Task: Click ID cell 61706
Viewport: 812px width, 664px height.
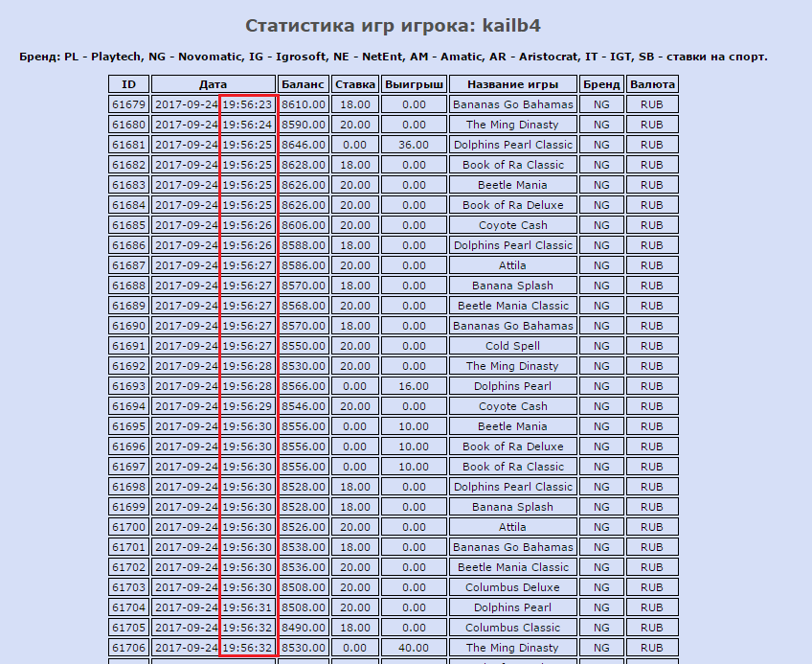Action: (129, 648)
